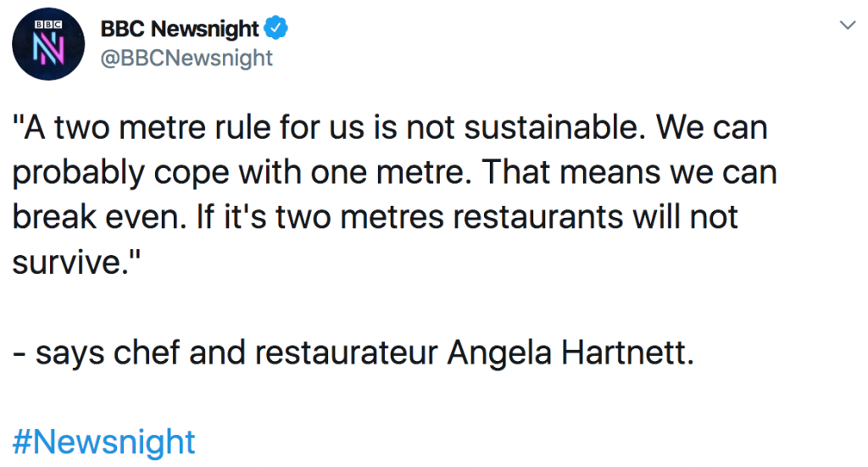Click the line starting "probably cope with"
This screenshot has width=868, height=467.
click(395, 173)
